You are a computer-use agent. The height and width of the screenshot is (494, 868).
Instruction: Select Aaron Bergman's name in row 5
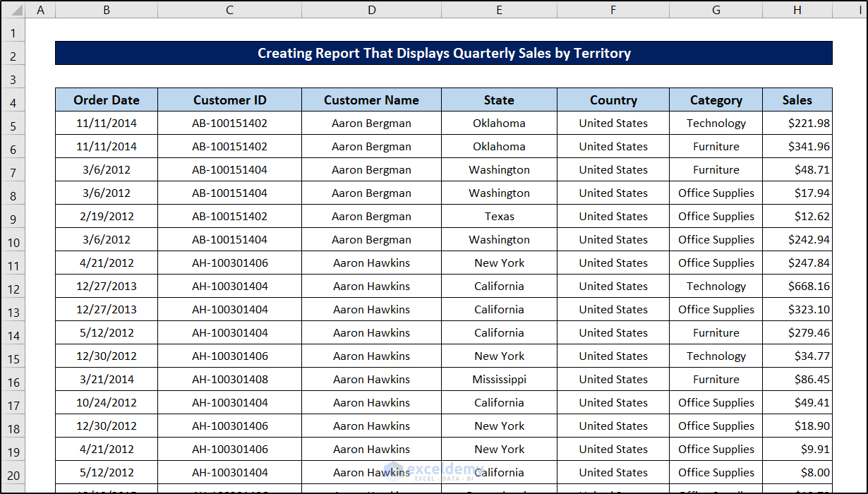point(371,123)
